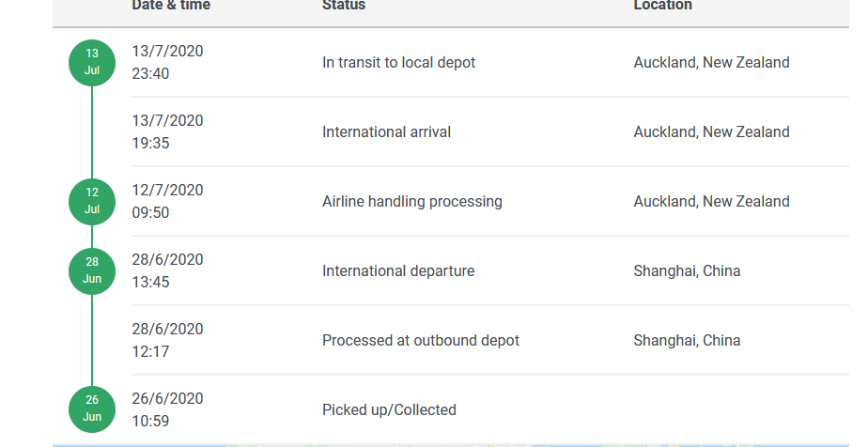Click the 13 Jul green date marker
This screenshot has height=447, width=868.
[x=92, y=63]
